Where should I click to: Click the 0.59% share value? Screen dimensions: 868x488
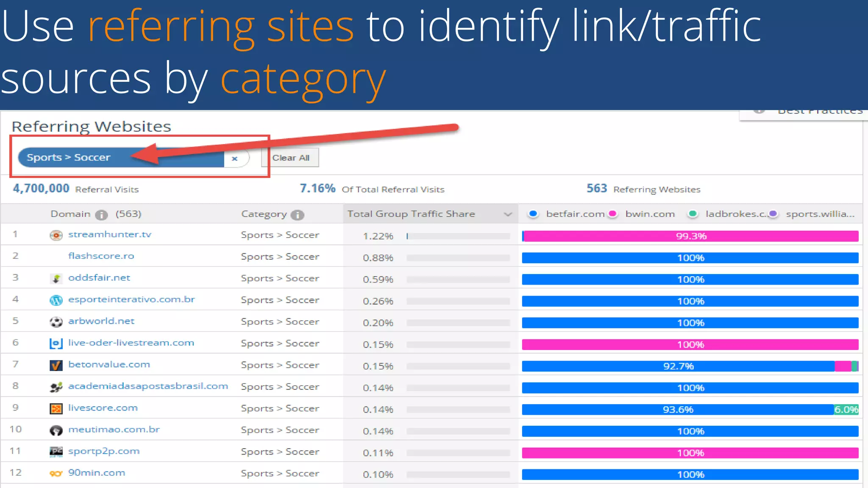tap(378, 279)
